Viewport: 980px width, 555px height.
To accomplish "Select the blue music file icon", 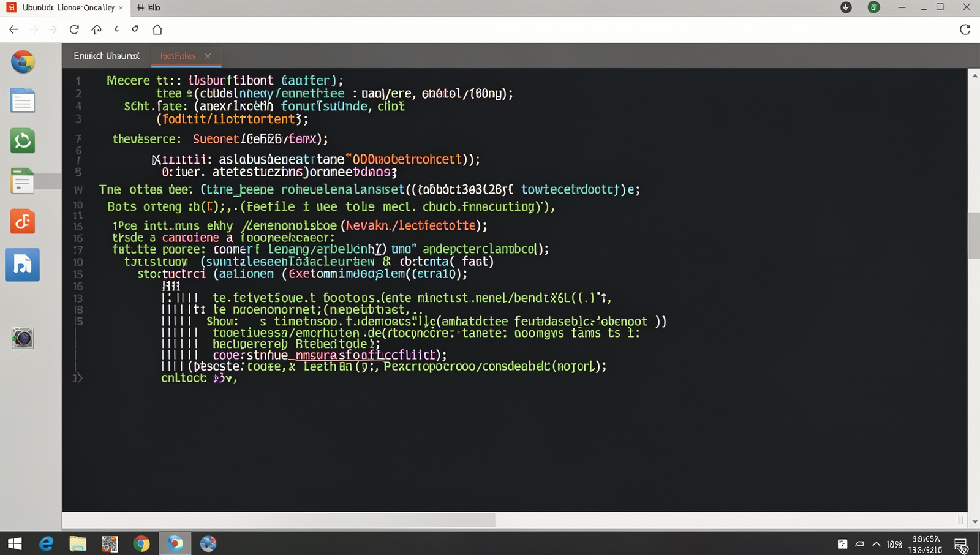I will (x=23, y=265).
